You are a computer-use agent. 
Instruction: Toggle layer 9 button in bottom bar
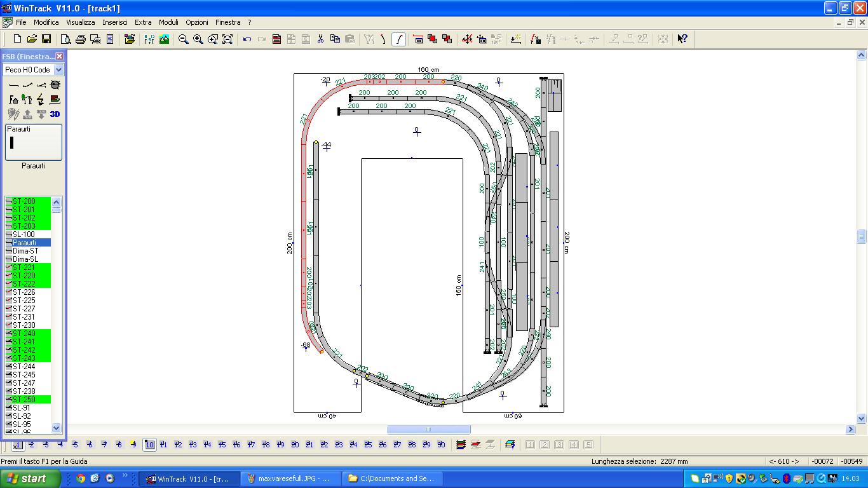pyautogui.click(x=133, y=445)
